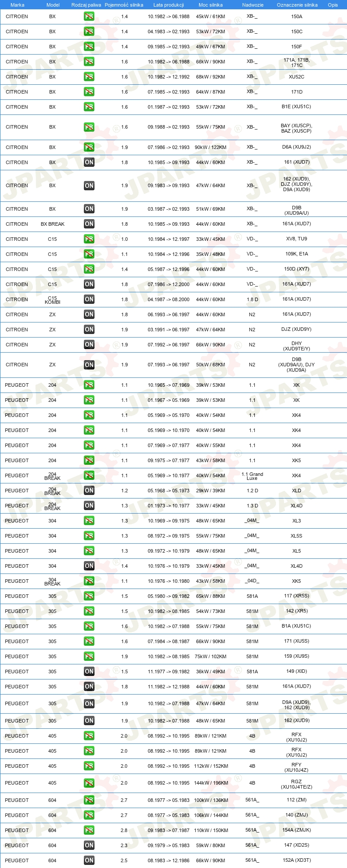Select the diesel ON icon in the 152A (XD3T) row
347x868 pixels.
89,860
